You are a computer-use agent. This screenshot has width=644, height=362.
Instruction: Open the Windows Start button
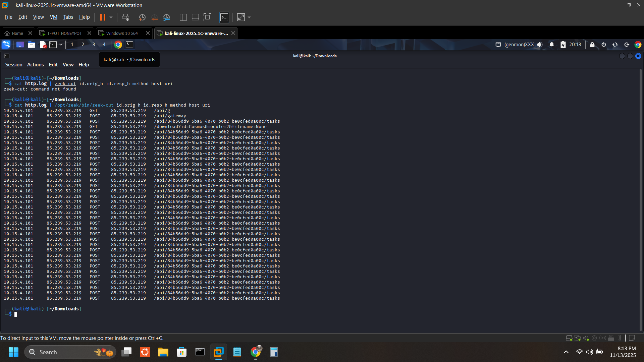coord(13,352)
